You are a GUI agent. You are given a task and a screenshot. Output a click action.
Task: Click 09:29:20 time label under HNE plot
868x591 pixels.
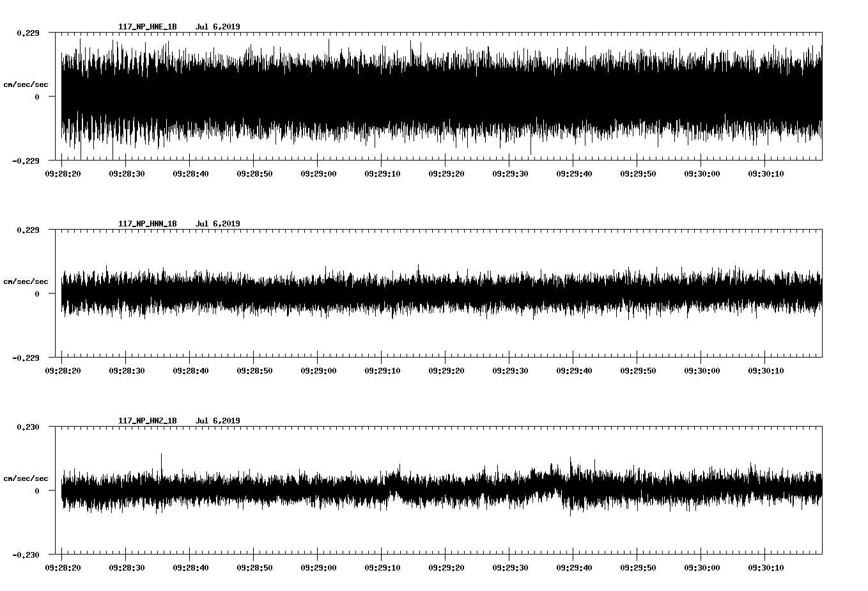click(x=446, y=173)
